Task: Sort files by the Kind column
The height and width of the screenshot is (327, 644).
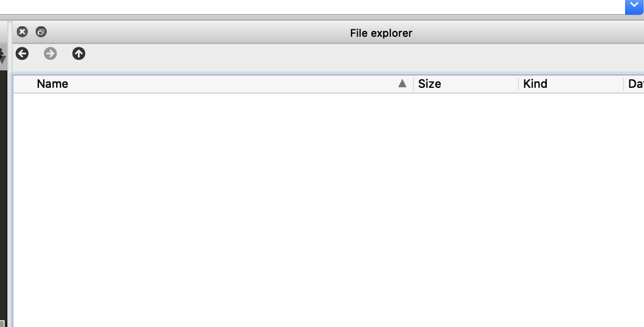Action: tap(535, 83)
